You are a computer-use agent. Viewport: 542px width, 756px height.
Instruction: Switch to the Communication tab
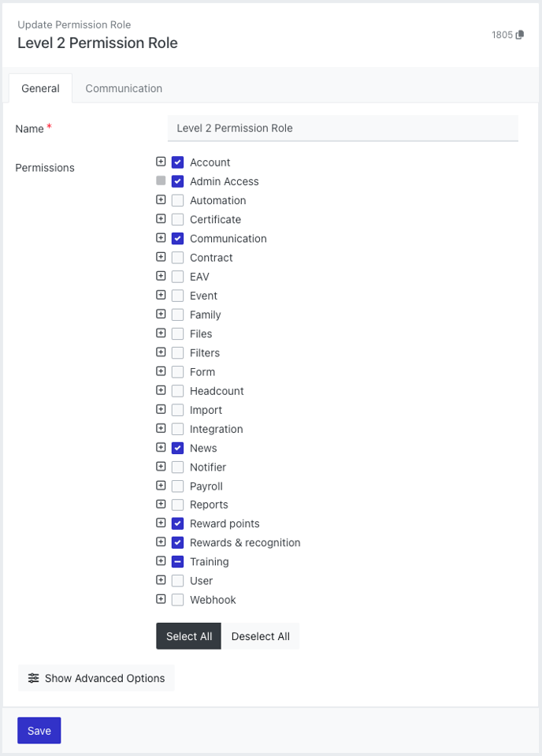click(x=124, y=88)
